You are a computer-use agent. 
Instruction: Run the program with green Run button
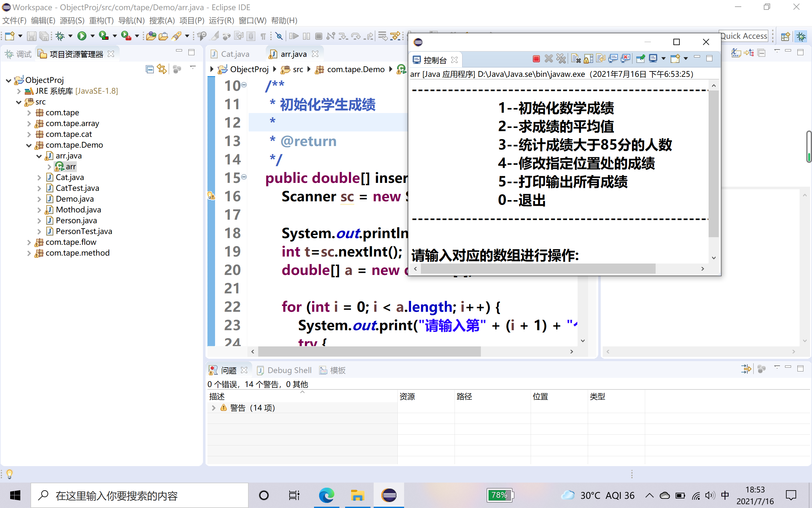click(82, 36)
